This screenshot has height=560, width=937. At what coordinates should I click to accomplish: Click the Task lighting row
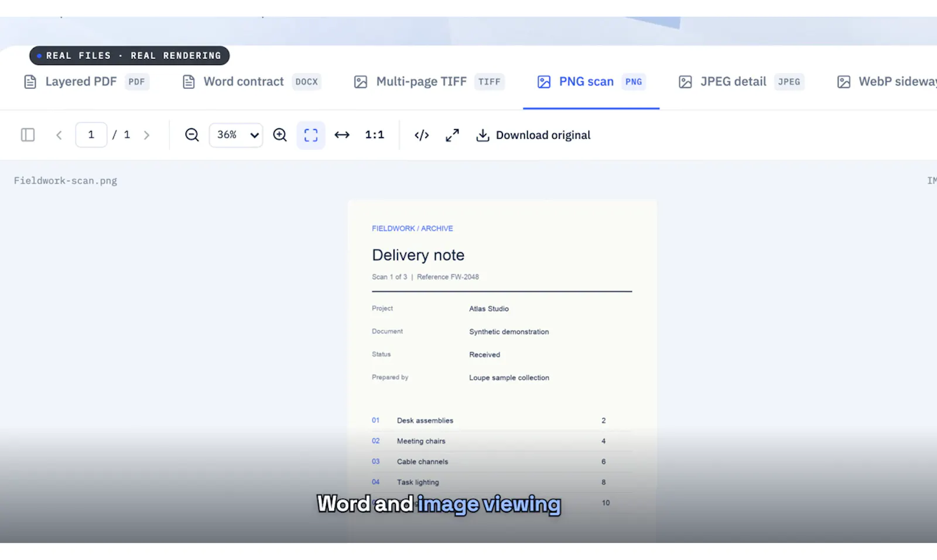502,482
